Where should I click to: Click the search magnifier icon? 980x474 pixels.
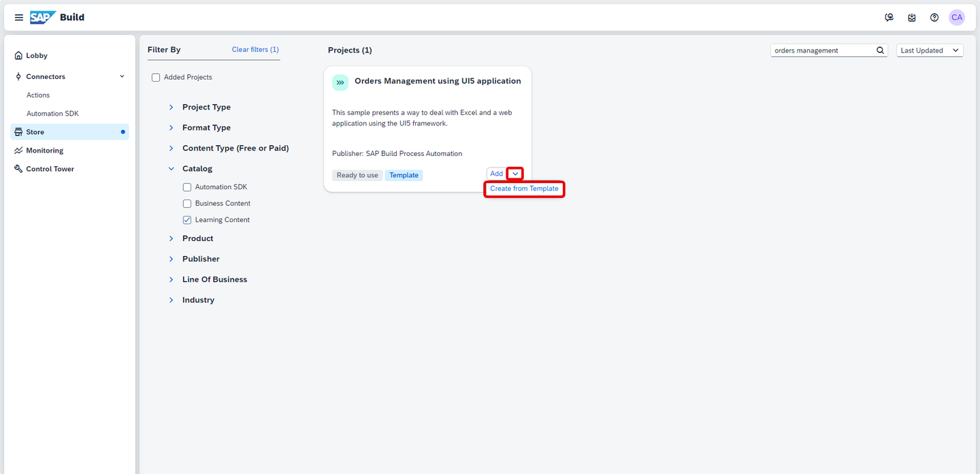[x=880, y=50]
